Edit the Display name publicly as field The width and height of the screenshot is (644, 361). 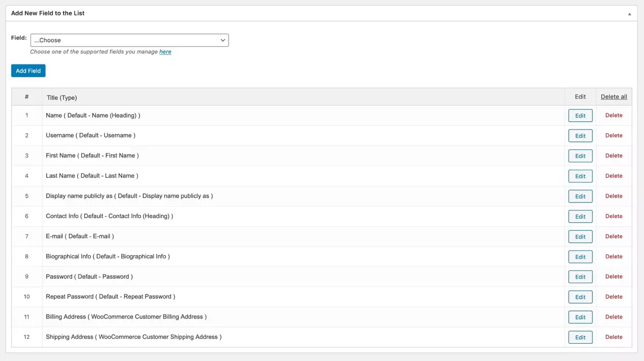click(581, 196)
